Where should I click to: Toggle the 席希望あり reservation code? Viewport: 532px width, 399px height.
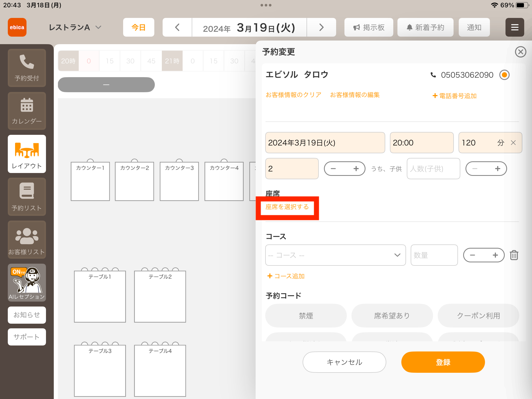(x=392, y=316)
